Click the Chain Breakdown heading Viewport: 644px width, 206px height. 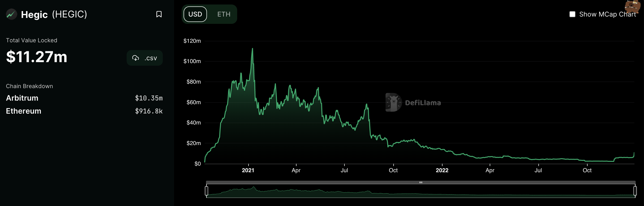pyautogui.click(x=30, y=86)
